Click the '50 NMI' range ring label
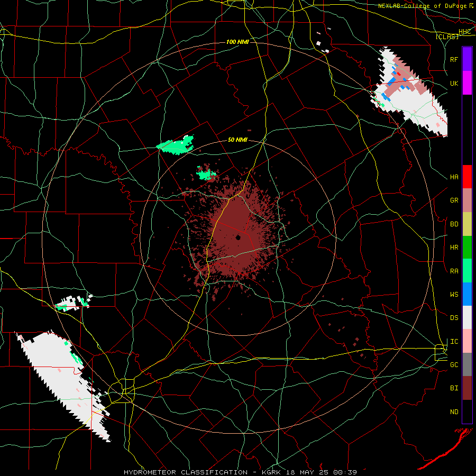Image resolution: width=476 pixels, height=476 pixels. point(237,140)
